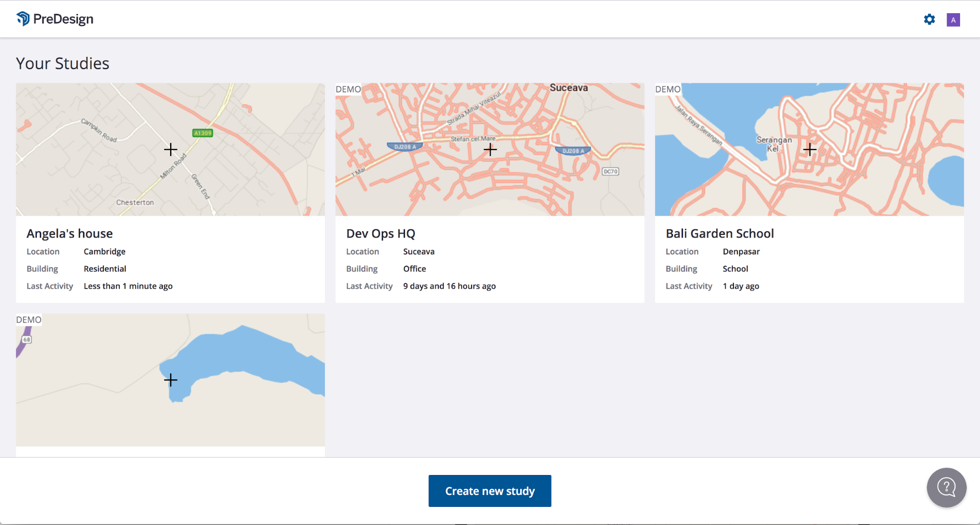Select the Bali Garden School study title
Image resolution: width=980 pixels, height=525 pixels.
pyautogui.click(x=720, y=233)
